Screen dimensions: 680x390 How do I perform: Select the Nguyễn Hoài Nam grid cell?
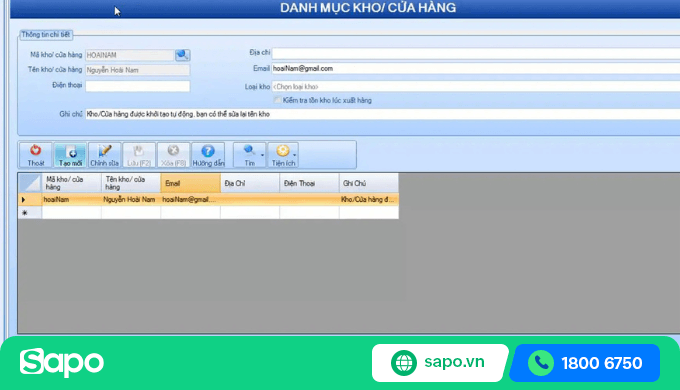click(x=131, y=200)
